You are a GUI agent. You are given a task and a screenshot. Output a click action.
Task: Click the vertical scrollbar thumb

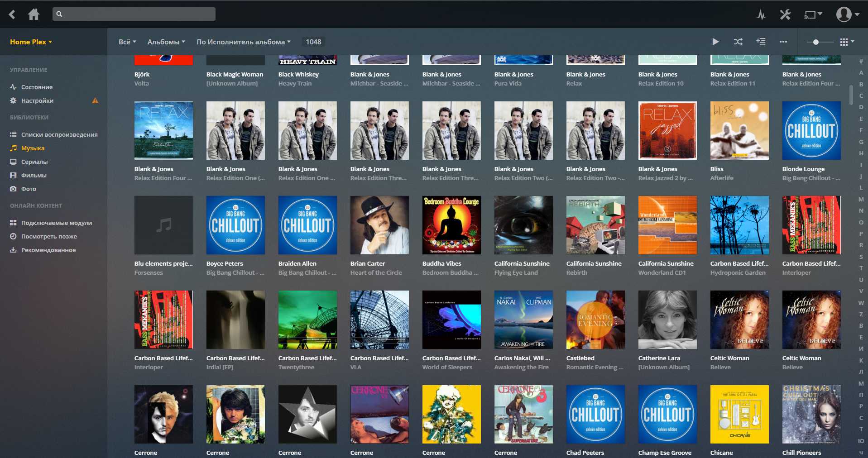pyautogui.click(x=851, y=95)
